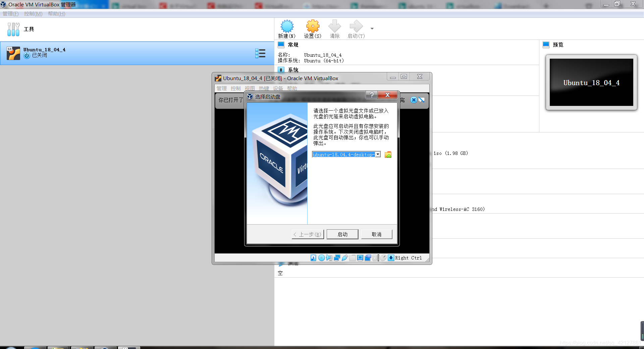Open 控制 menu in the VM window
644x349 pixels.
point(236,89)
